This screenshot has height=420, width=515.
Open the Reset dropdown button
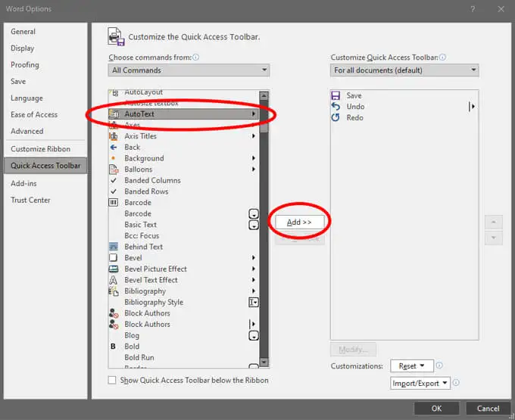coord(412,366)
